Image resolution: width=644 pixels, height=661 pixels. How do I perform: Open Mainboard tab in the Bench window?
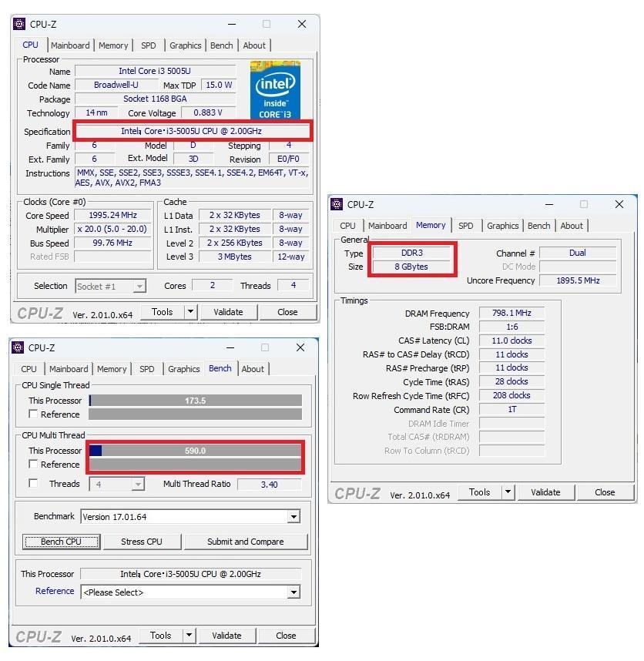coord(69,369)
